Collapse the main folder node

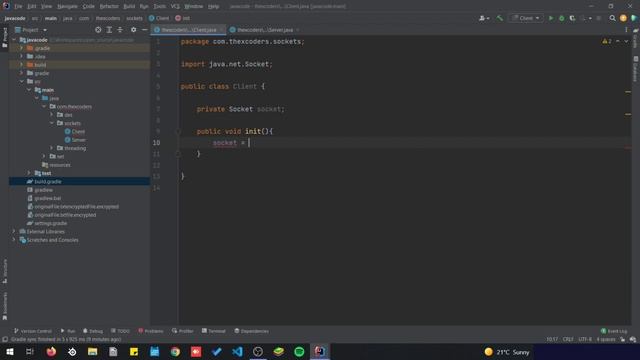pyautogui.click(x=29, y=90)
